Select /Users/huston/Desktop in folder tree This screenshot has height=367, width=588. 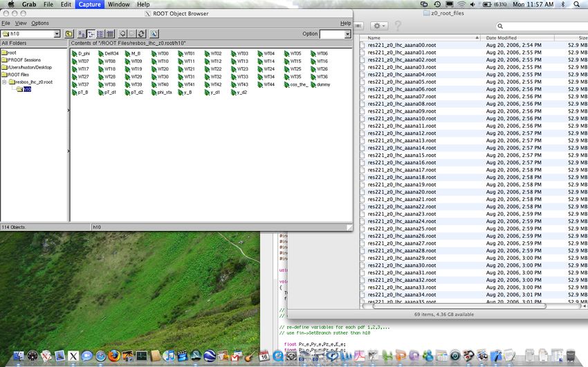[26, 68]
